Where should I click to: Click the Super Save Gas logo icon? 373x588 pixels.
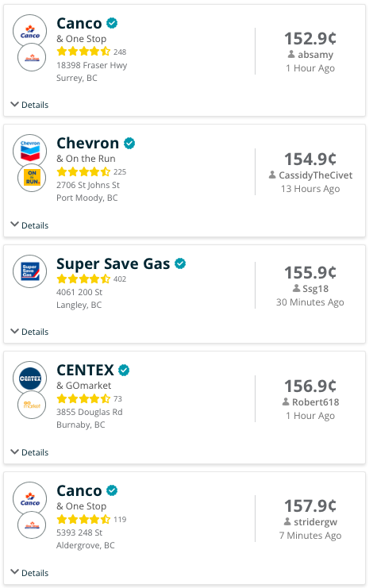pyautogui.click(x=30, y=271)
